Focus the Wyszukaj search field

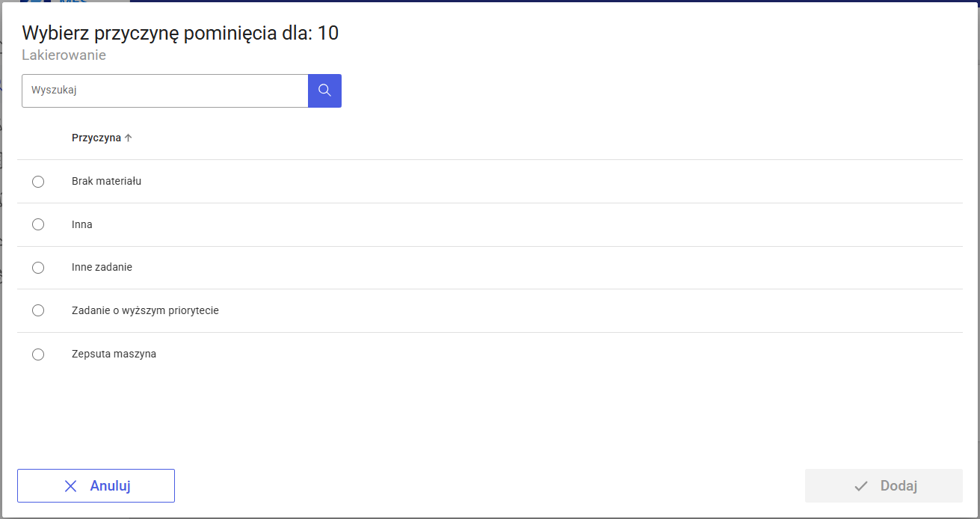point(164,90)
